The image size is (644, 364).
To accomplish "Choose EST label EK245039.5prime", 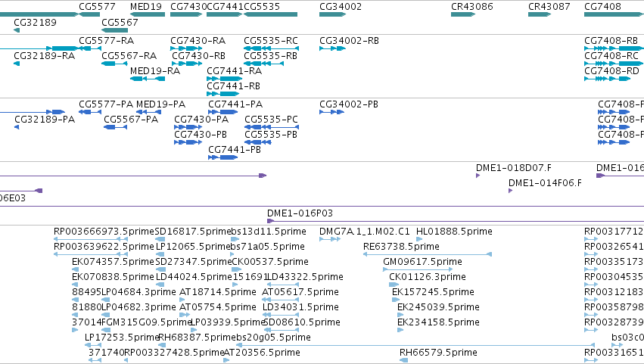I will 438,308.
